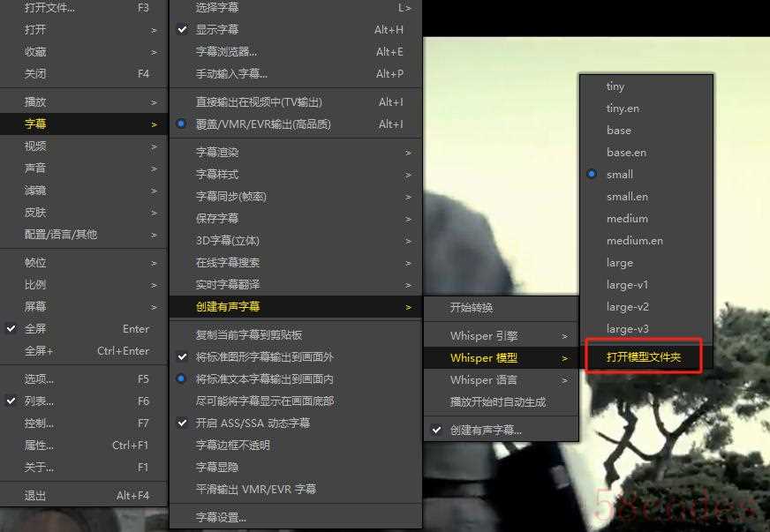Toggle 创建有声字幕... checked item

pyautogui.click(x=501, y=431)
